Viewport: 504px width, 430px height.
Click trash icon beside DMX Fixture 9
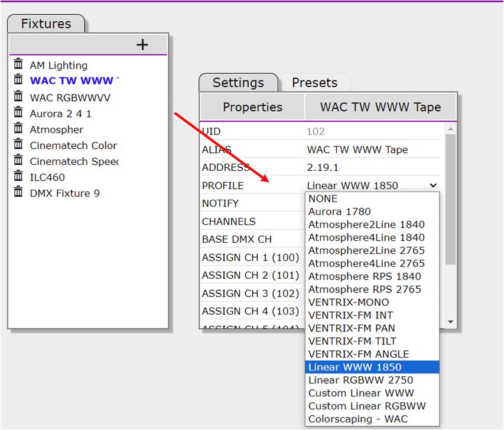(x=18, y=192)
